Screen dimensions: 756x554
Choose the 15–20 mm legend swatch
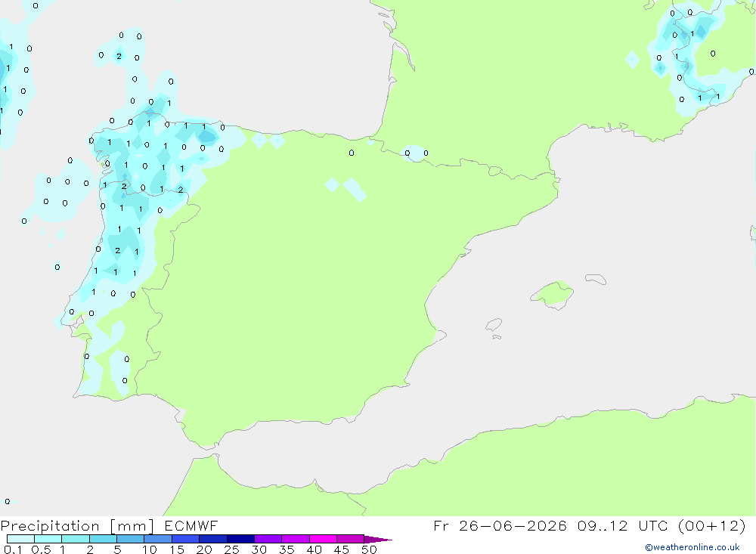186,539
